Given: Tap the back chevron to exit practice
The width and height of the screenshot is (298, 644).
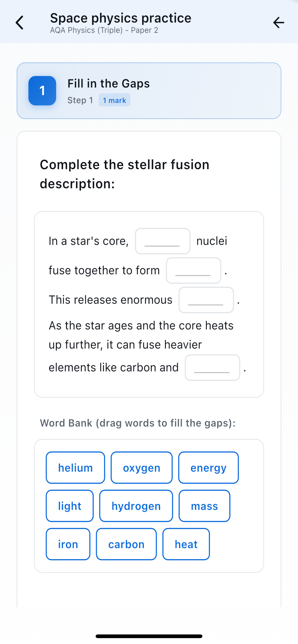Looking at the screenshot, I should (19, 23).
